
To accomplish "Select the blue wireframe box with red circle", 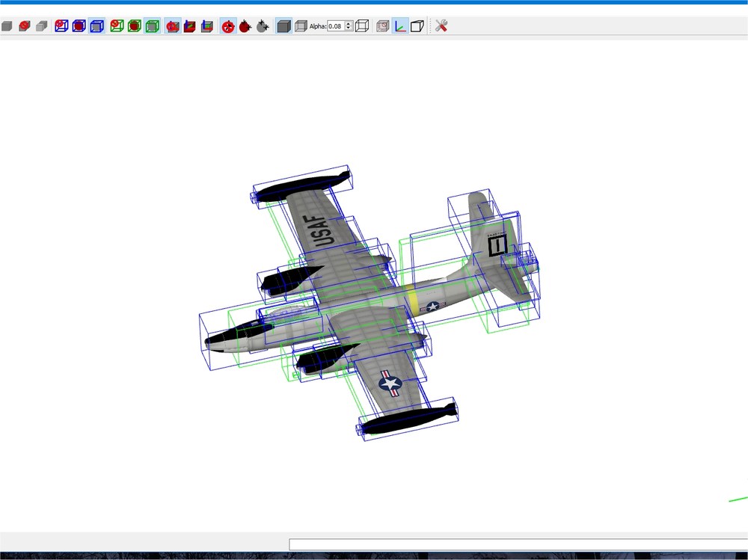I will tap(61, 25).
